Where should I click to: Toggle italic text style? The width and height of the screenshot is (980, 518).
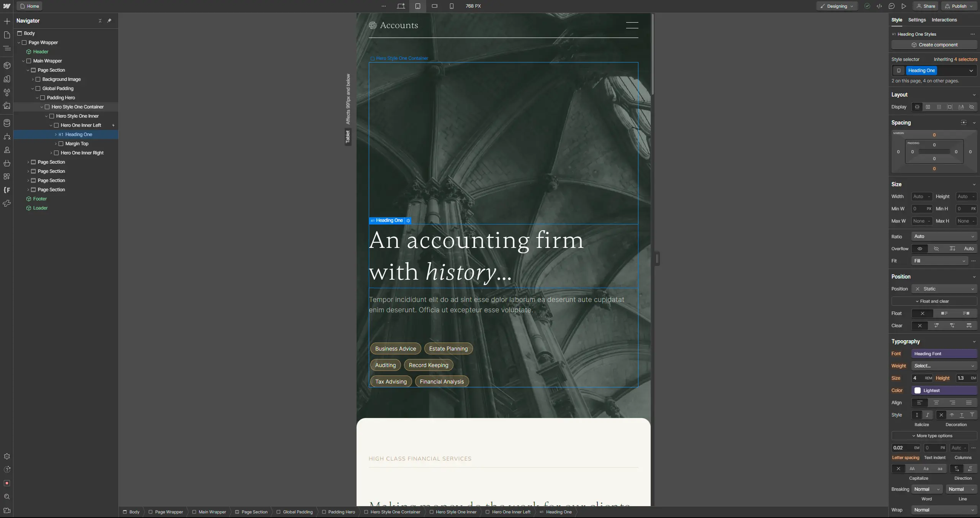pyautogui.click(x=927, y=415)
